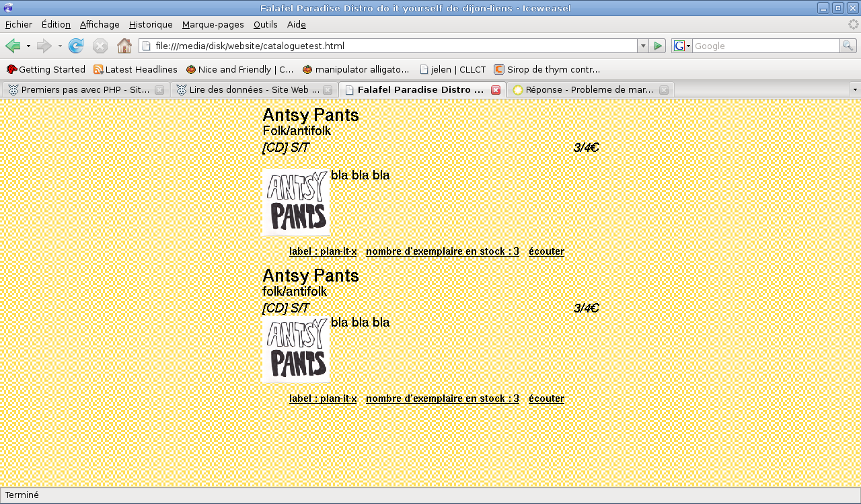Open the Back history dropdown arrow
Viewport: 861px width, 504px height.
(x=28, y=46)
